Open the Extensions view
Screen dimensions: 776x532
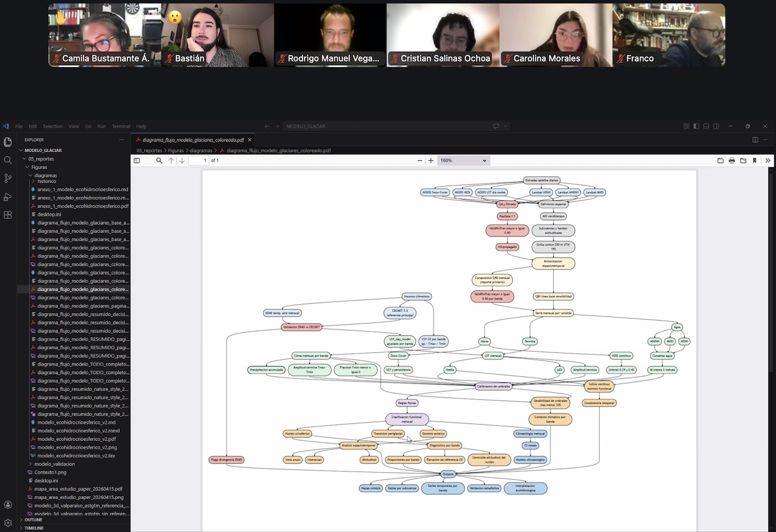8,215
